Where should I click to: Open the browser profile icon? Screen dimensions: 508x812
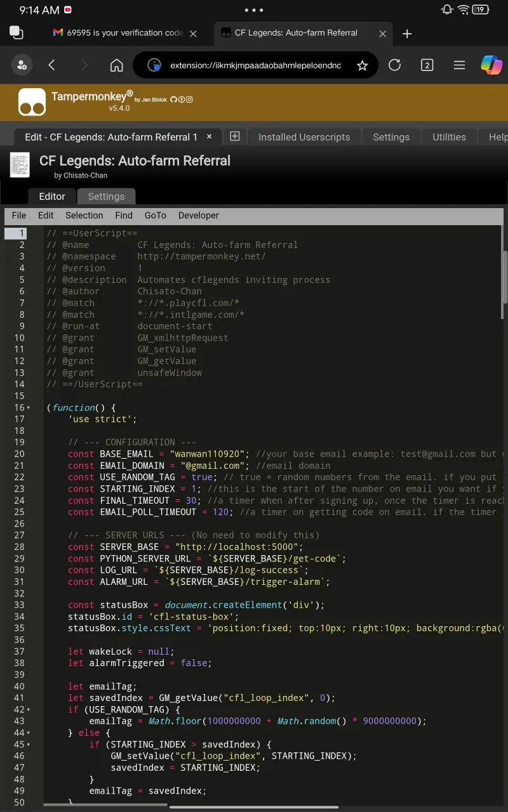pyautogui.click(x=22, y=65)
